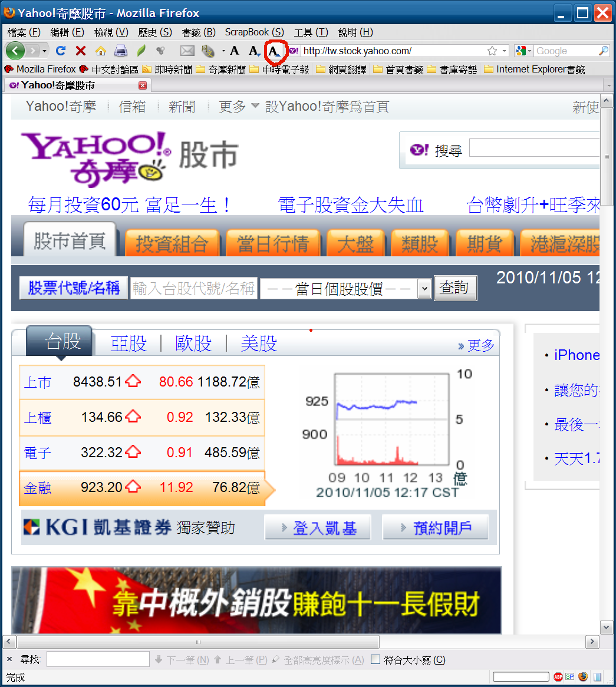Image resolution: width=616 pixels, height=687 pixels.
Task: Go to the home page icon
Action: point(101,51)
